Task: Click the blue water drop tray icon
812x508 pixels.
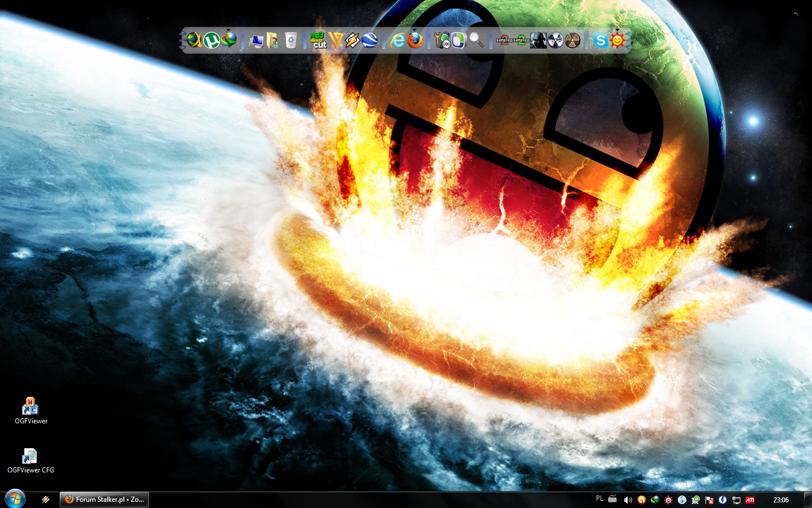Action: (x=682, y=500)
